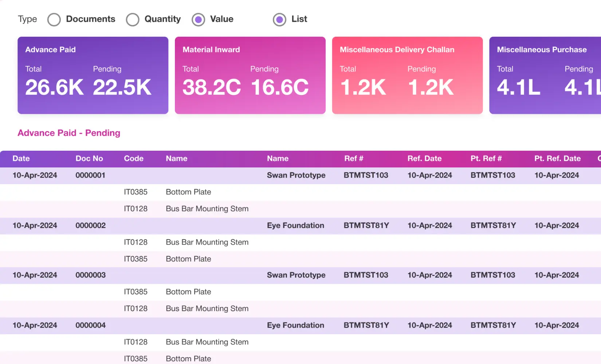Click the Ref. Date cell of document 0000002
601x364 pixels.
[430, 226]
